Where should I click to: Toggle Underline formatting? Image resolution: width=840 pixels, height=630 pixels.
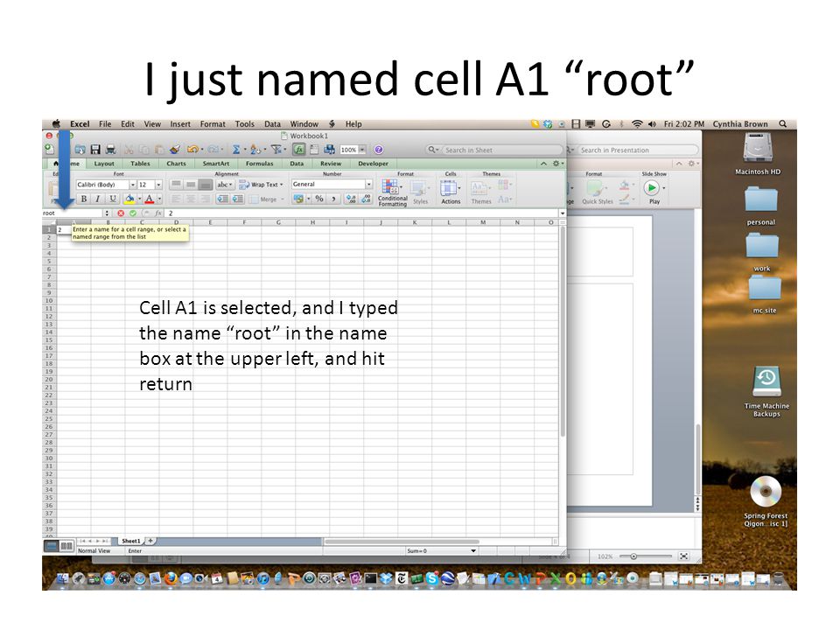coord(113,199)
